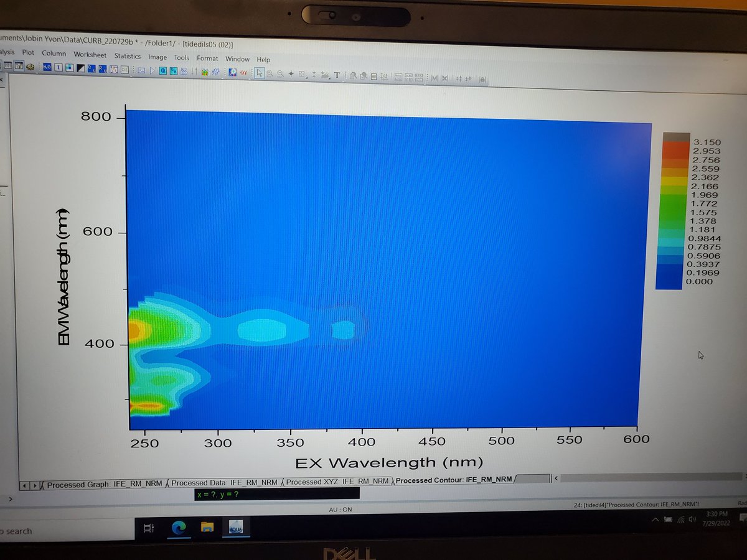Open the Statistics menu

127,56
